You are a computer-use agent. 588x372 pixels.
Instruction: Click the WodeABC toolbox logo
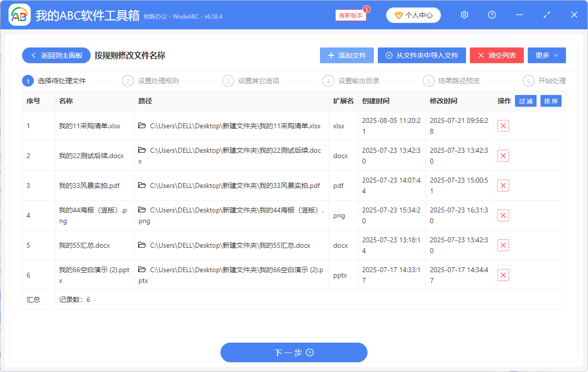pos(19,15)
